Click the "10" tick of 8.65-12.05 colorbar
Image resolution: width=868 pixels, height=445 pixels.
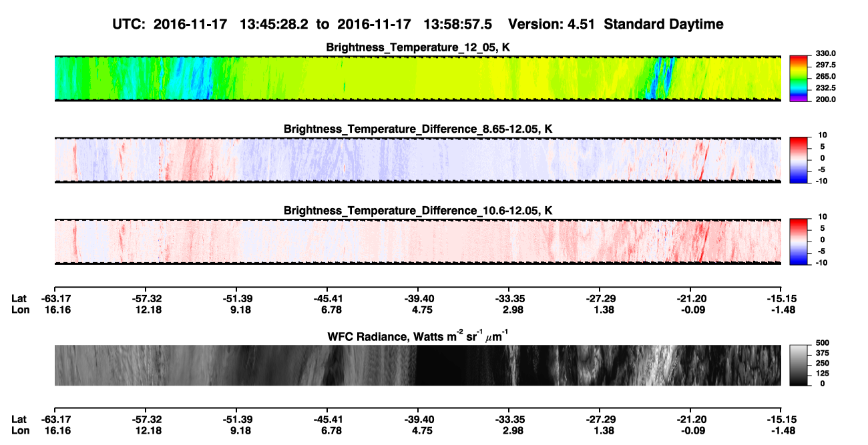[x=823, y=135]
